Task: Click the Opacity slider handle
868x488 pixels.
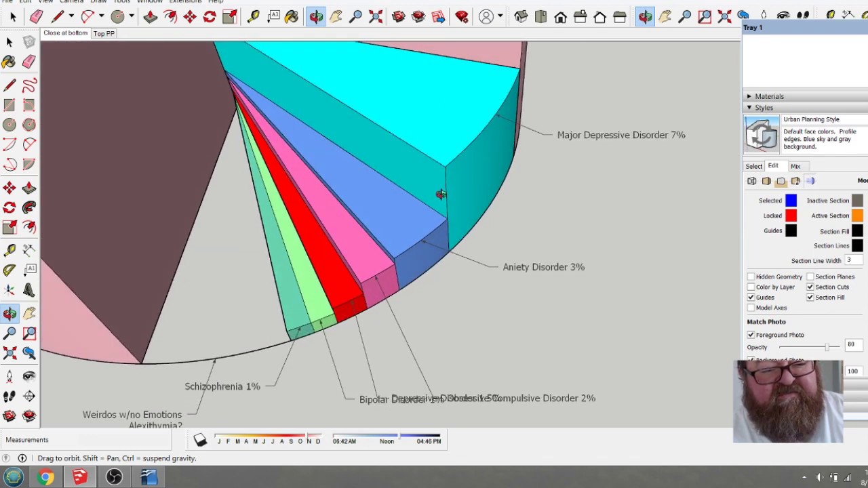Action: pos(827,347)
